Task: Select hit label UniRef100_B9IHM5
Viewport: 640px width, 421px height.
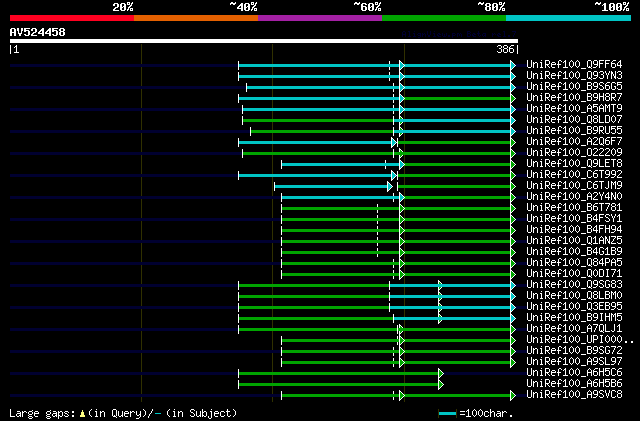Action: (574, 318)
